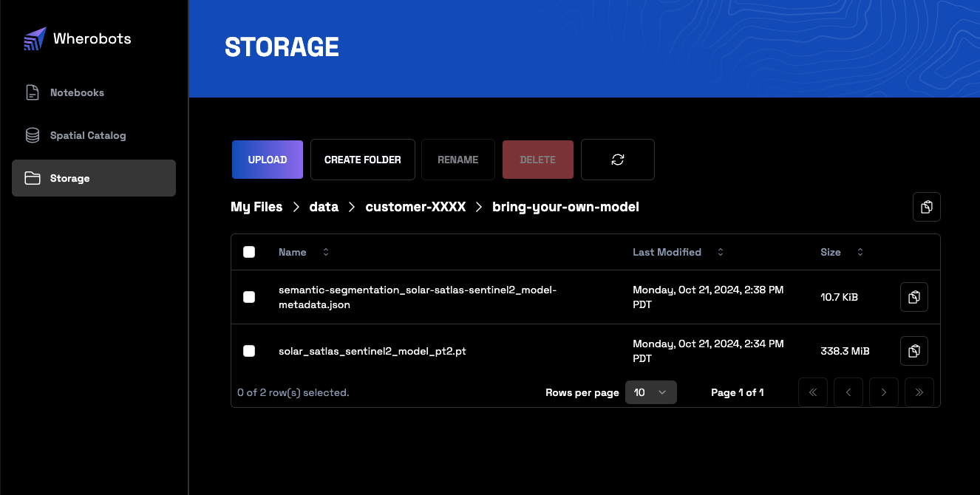Copy path of solar_satlas_sentinel2_model_pt2.pt

coord(913,350)
